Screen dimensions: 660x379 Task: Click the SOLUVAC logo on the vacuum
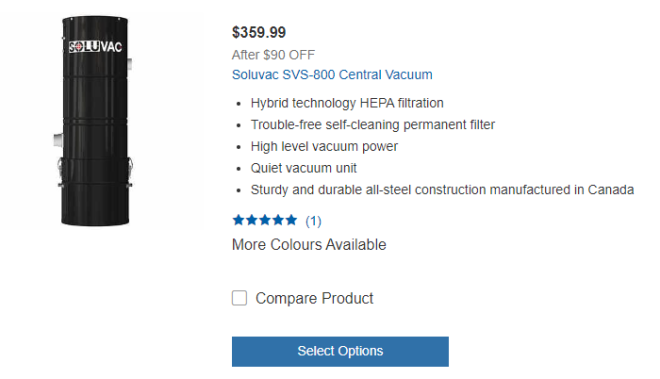(x=95, y=46)
